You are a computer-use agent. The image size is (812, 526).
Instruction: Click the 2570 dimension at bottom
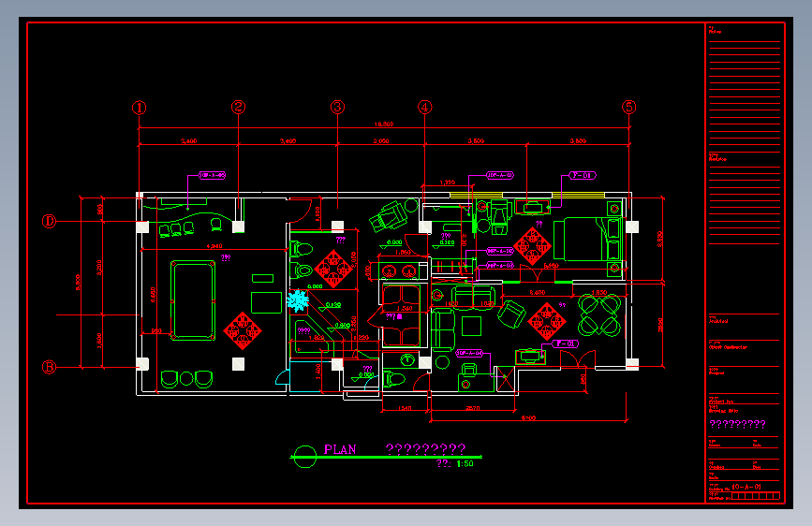point(472,408)
